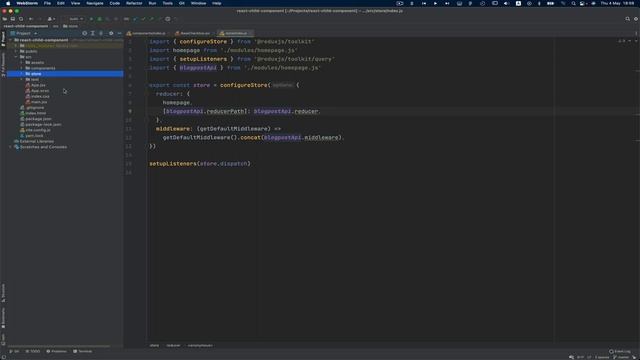Click the Git update project arrow icon

[x=135, y=19]
